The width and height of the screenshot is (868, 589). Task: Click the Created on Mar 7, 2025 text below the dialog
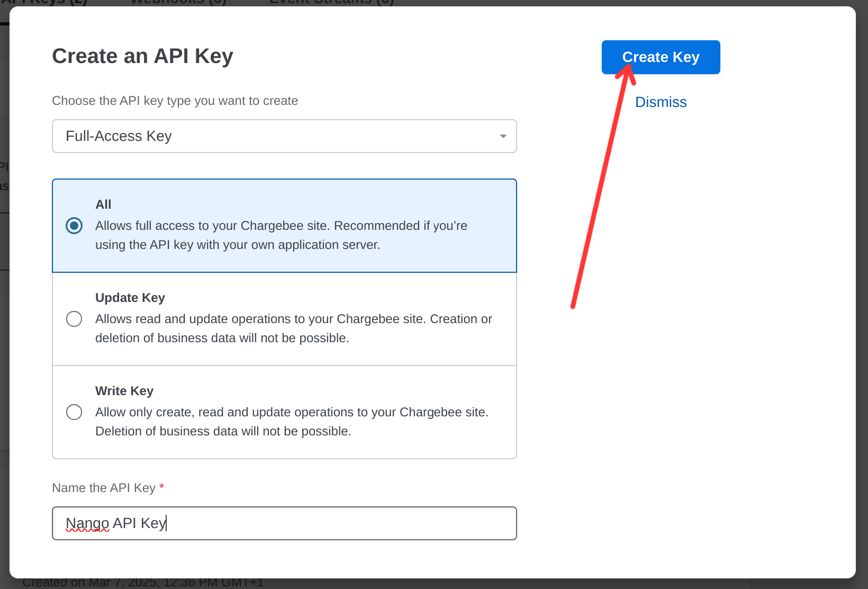(x=143, y=583)
